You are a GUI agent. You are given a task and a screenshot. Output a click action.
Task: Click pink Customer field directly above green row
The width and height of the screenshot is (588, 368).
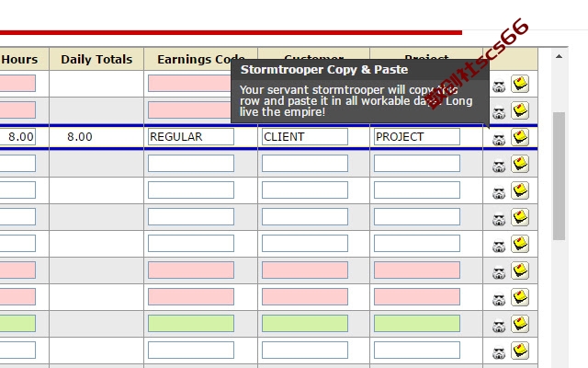click(305, 296)
